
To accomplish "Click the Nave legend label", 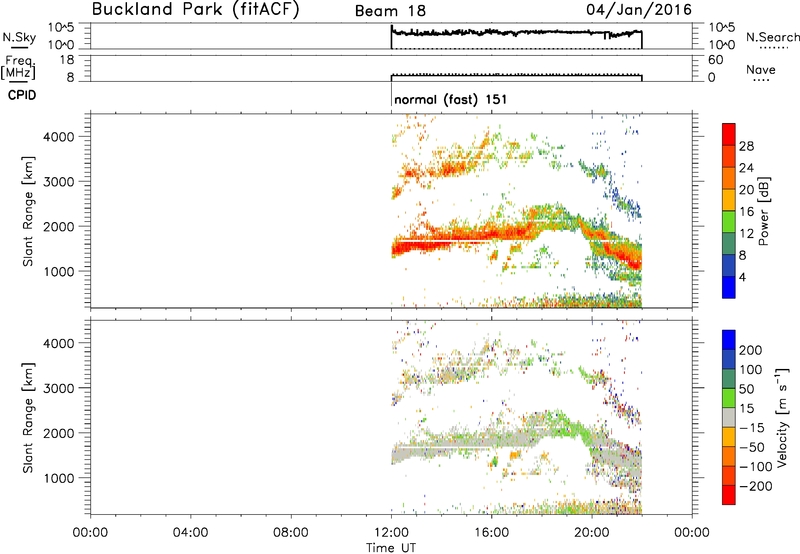I will (761, 69).
